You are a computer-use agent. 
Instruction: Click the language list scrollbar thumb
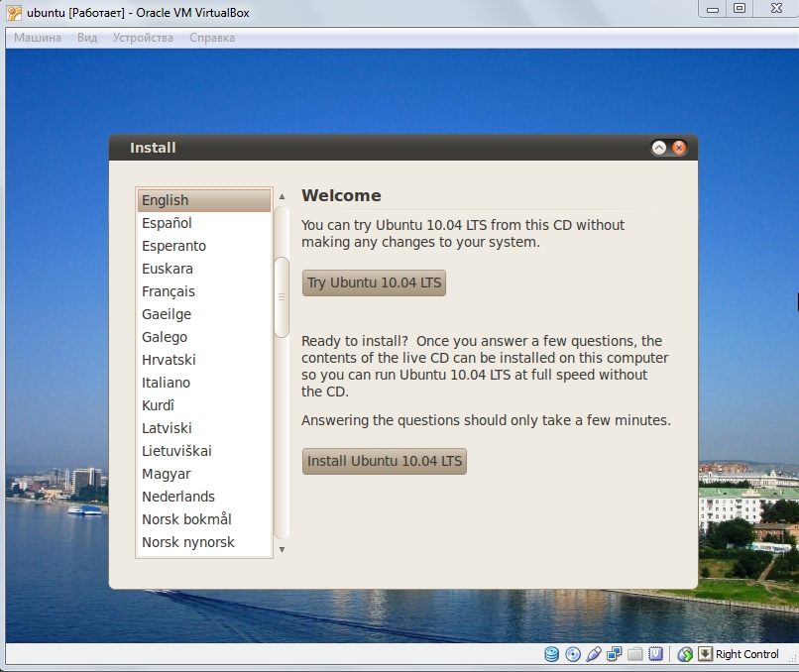[x=282, y=297]
